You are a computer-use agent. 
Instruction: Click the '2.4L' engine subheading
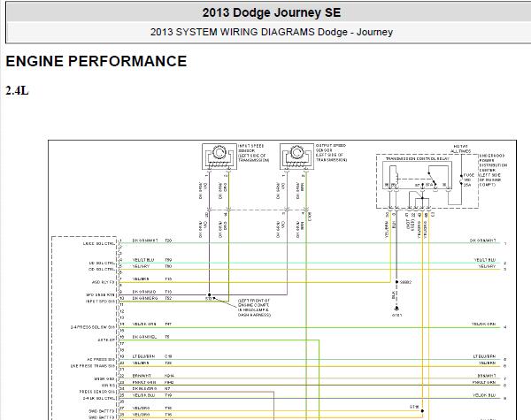(17, 91)
